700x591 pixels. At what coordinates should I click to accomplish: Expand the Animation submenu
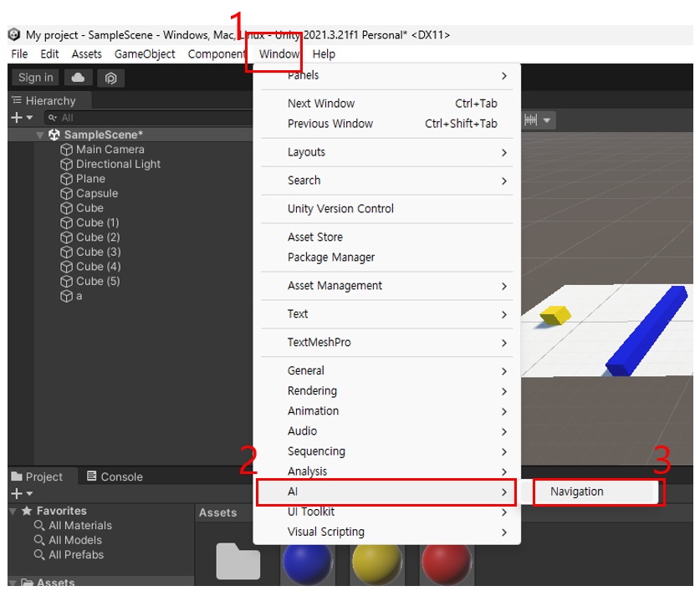[x=386, y=411]
